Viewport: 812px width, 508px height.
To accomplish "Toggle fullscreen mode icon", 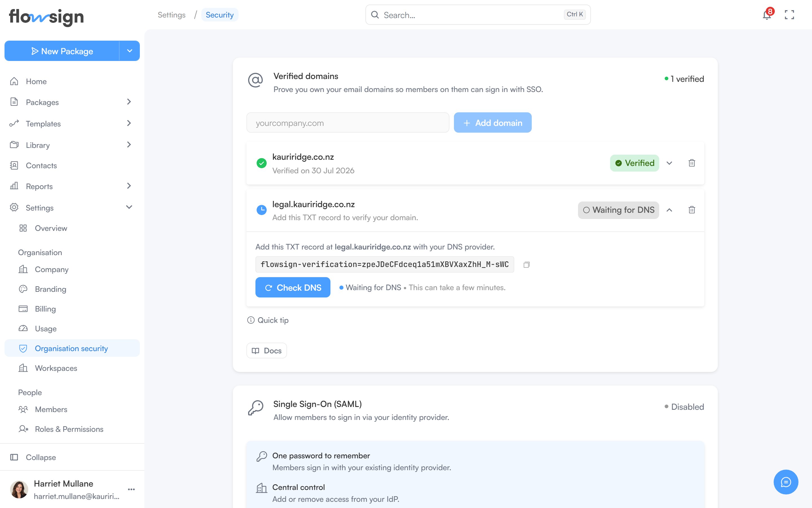I will (789, 15).
